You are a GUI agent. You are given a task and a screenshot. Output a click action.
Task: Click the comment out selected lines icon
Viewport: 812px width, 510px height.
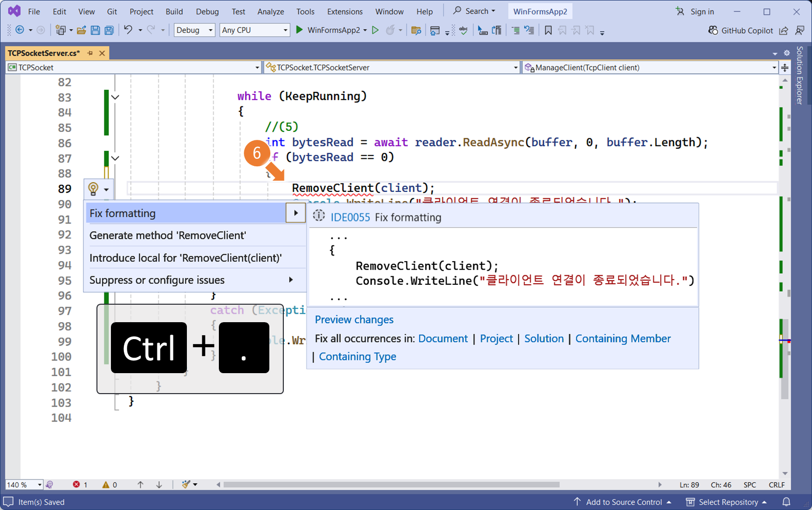(515, 30)
